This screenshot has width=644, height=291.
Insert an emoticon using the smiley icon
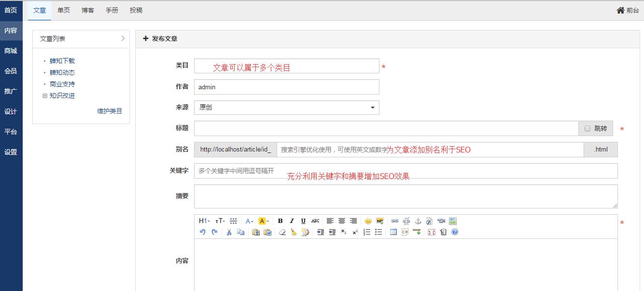[x=368, y=221]
